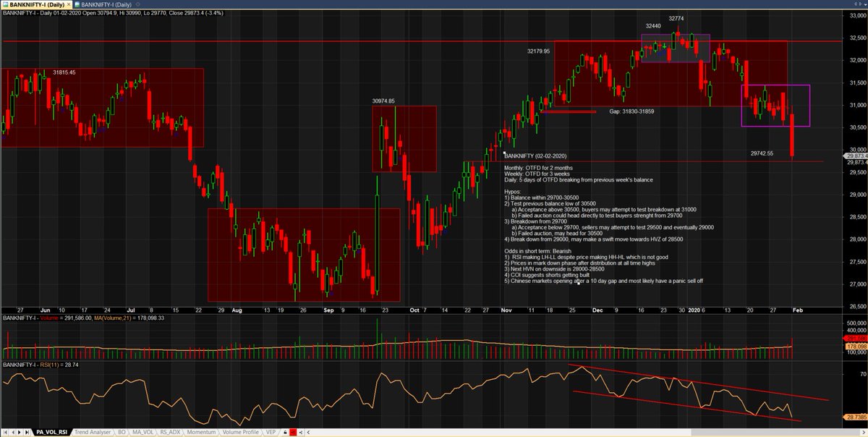Image resolution: width=868 pixels, height=437 pixels.
Task: Click the Aug label on the date axis
Action: coord(238,309)
